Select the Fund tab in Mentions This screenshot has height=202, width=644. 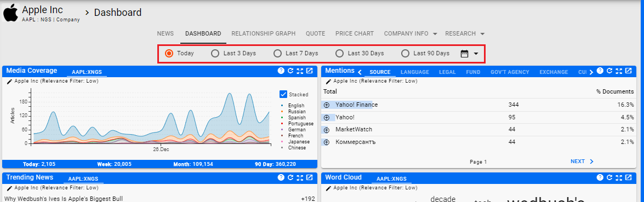[473, 72]
